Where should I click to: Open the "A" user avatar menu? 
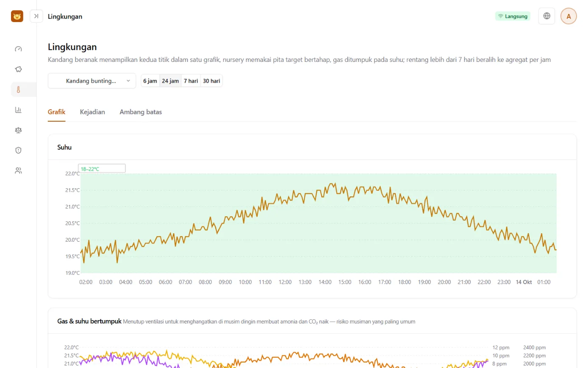[569, 16]
